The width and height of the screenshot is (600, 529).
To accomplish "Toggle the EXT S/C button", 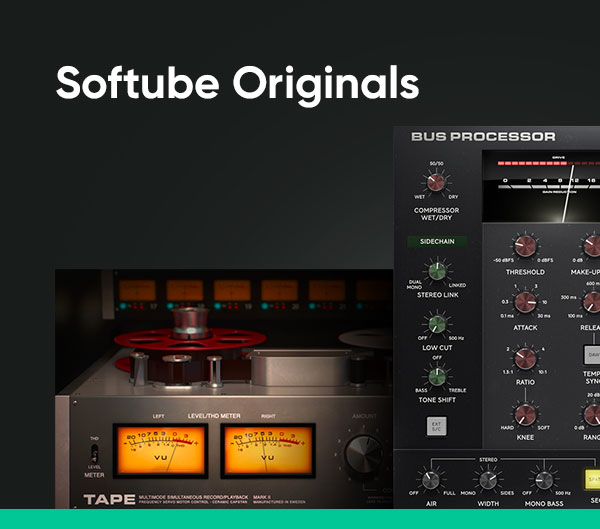I will (437, 426).
